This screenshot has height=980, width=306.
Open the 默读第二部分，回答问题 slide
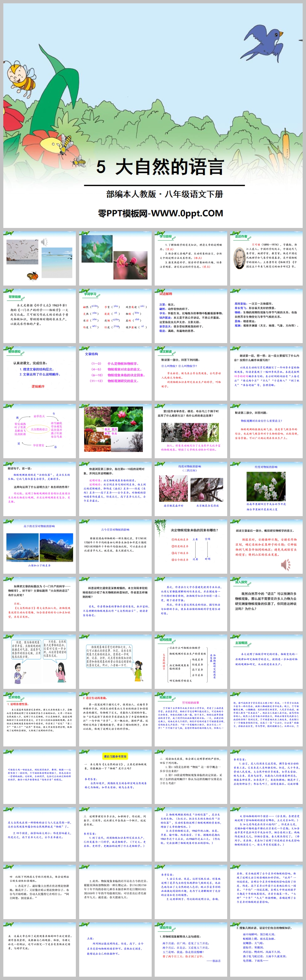(x=266, y=431)
